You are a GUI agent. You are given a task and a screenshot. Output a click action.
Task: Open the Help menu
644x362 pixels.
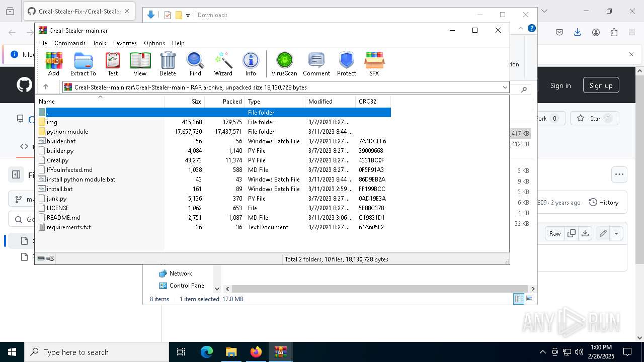point(178,43)
